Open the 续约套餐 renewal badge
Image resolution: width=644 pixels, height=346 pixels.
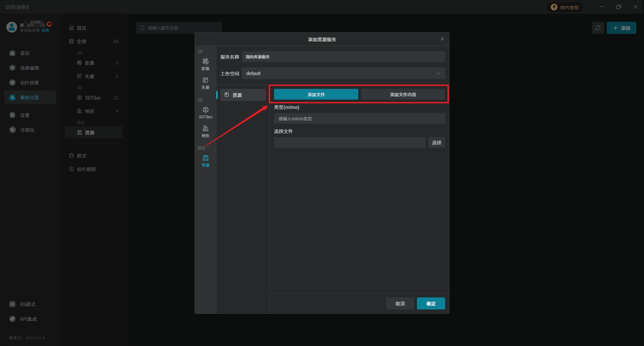565,7
